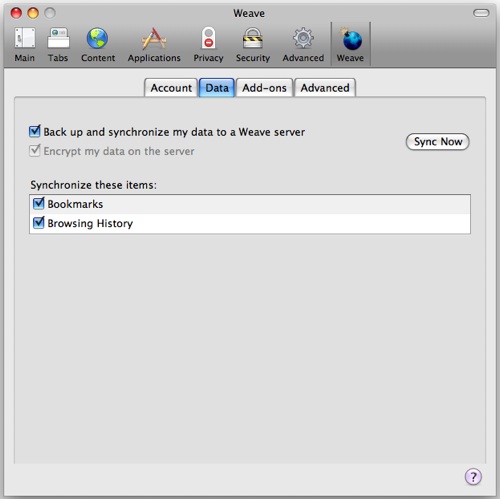Switch to the Account tab
Screen dimensions: 500x499
pyautogui.click(x=171, y=88)
